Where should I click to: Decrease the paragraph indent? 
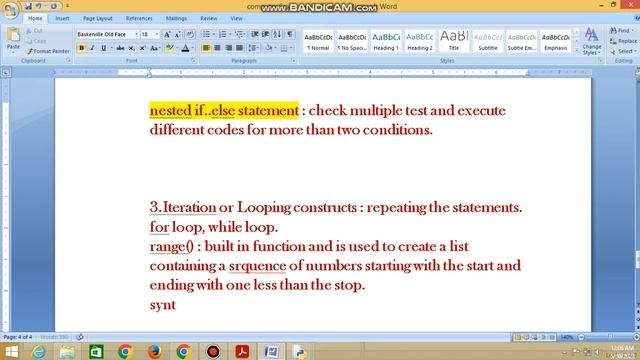point(255,34)
